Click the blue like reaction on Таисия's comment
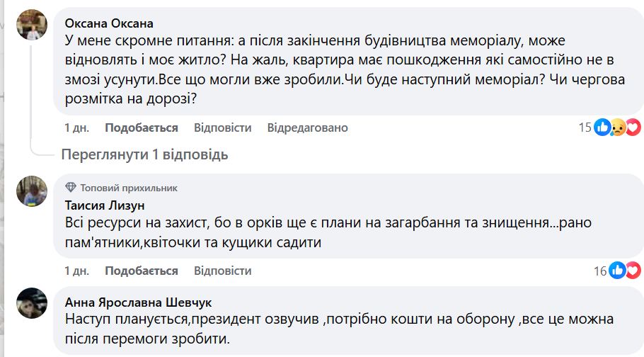644x357 pixels. [618, 270]
